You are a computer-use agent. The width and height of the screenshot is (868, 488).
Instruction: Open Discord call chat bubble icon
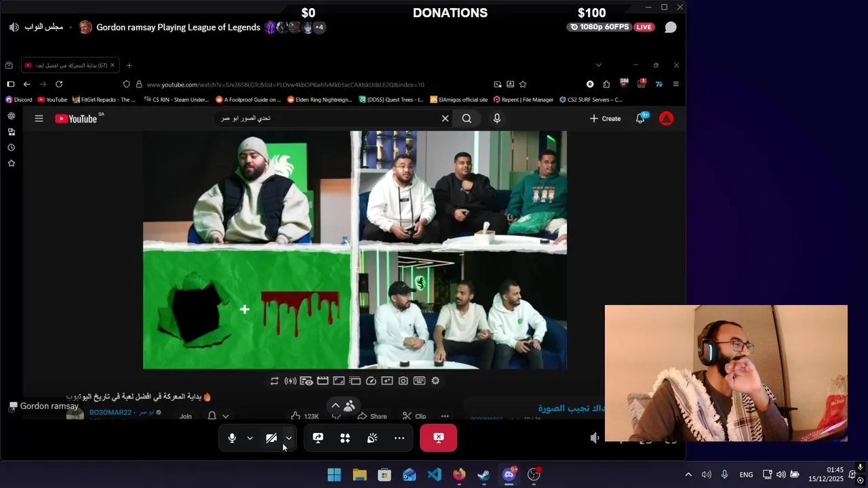(671, 27)
